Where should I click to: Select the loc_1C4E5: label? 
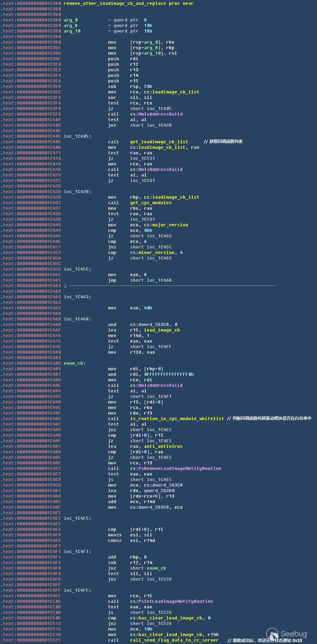(78, 518)
